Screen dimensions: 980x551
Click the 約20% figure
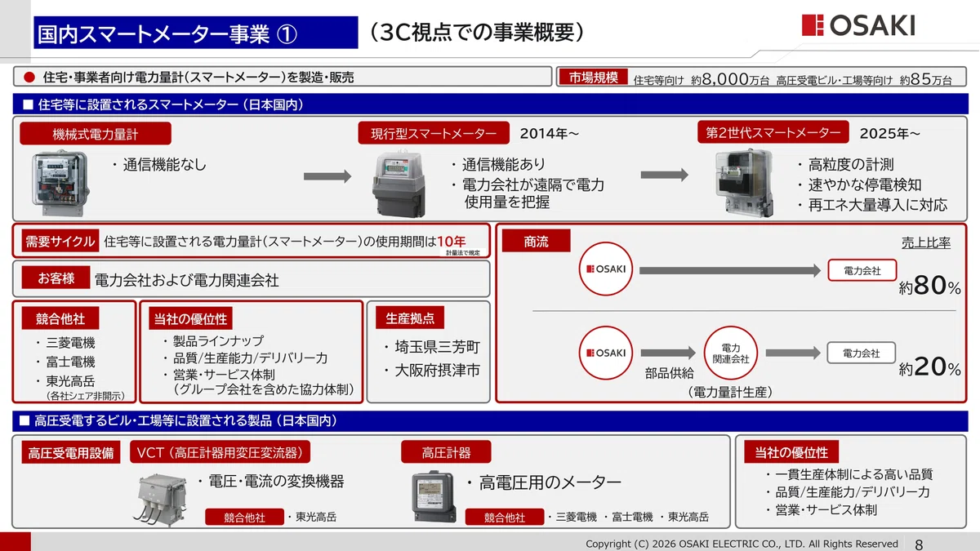pyautogui.click(x=929, y=368)
